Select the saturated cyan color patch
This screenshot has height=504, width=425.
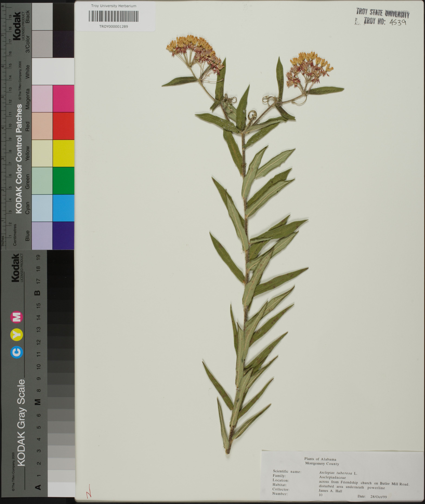(63, 208)
